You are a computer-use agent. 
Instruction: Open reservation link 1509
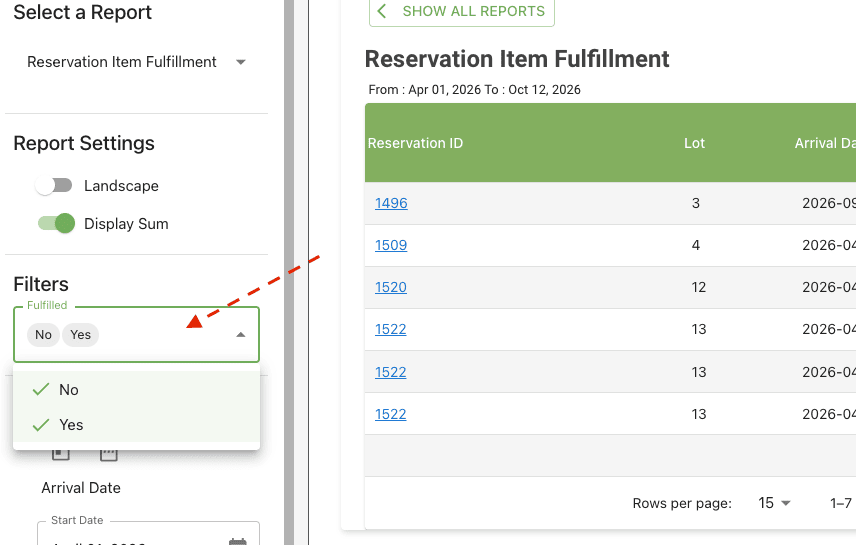point(391,245)
